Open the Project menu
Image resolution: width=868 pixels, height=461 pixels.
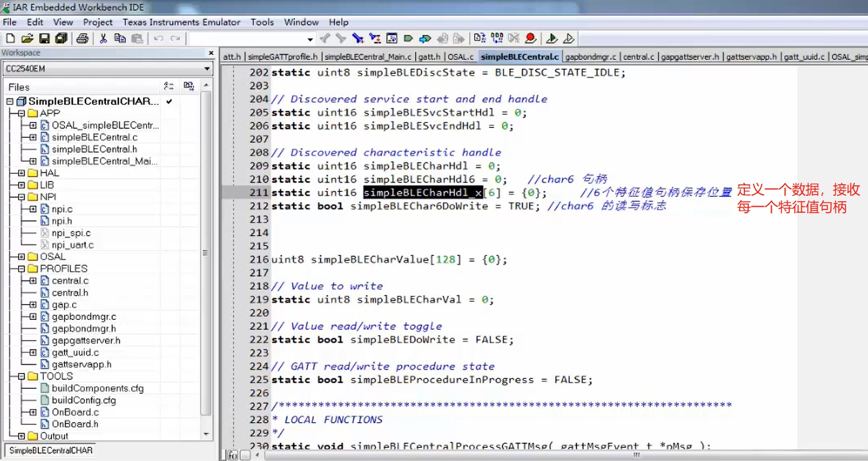(x=97, y=22)
